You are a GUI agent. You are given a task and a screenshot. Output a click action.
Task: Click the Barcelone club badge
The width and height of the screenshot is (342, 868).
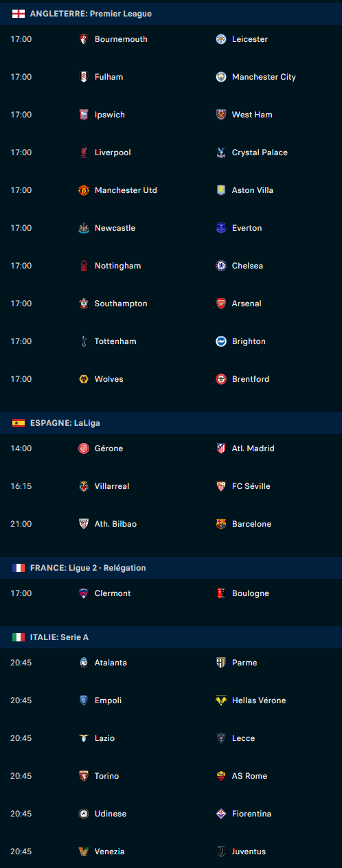point(221,524)
